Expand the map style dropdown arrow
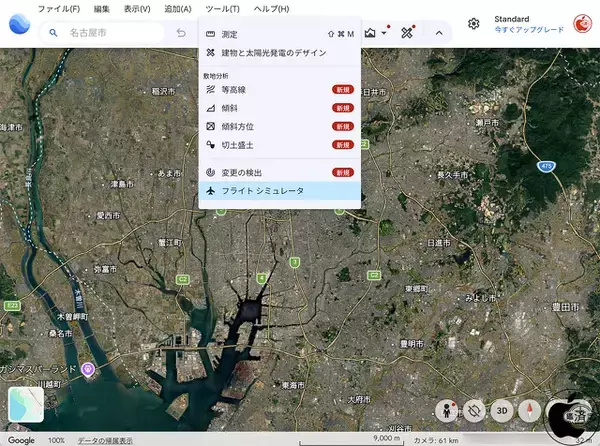Image resolution: width=600 pixels, height=446 pixels. click(384, 33)
